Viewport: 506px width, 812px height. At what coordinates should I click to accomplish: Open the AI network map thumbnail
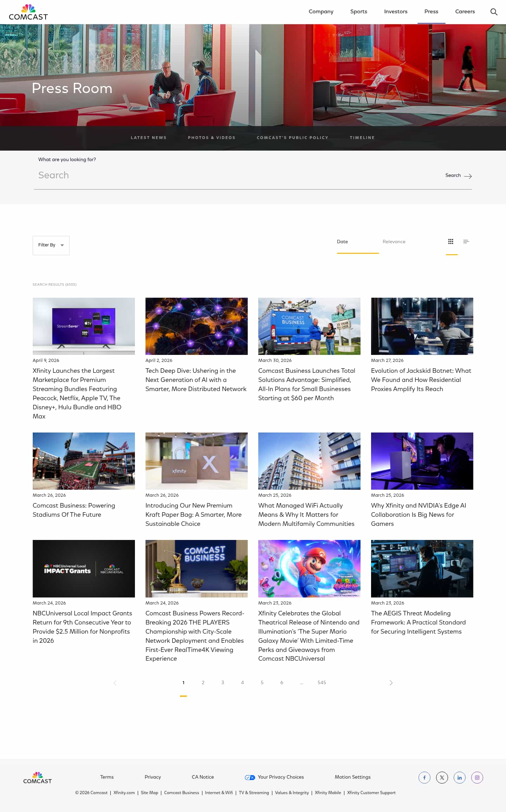tap(196, 326)
